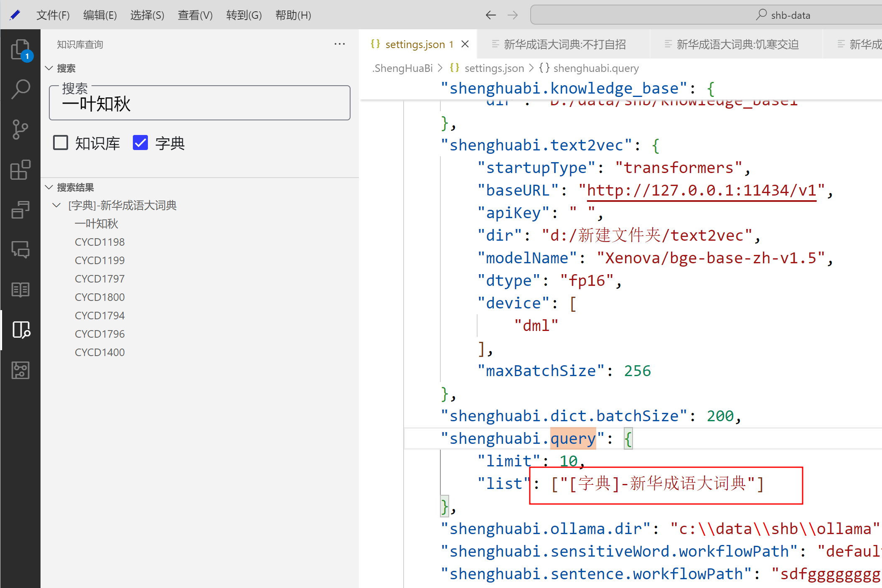
Task: Collapse the [字典]-新华成语大词典 tree node
Action: pos(56,205)
